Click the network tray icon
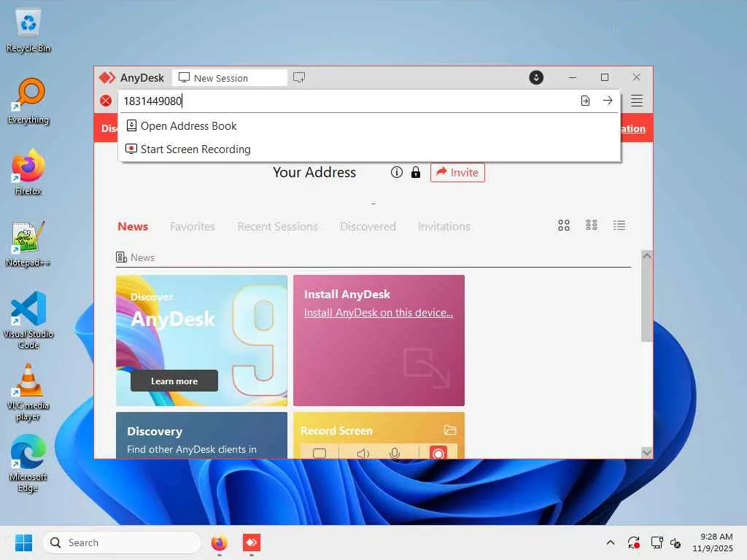 (657, 542)
